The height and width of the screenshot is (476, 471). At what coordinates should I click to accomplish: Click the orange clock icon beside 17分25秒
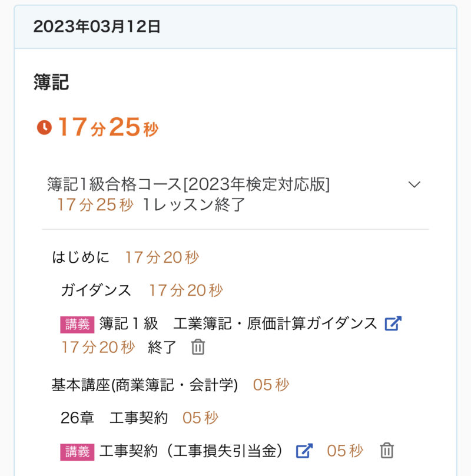pyautogui.click(x=44, y=127)
